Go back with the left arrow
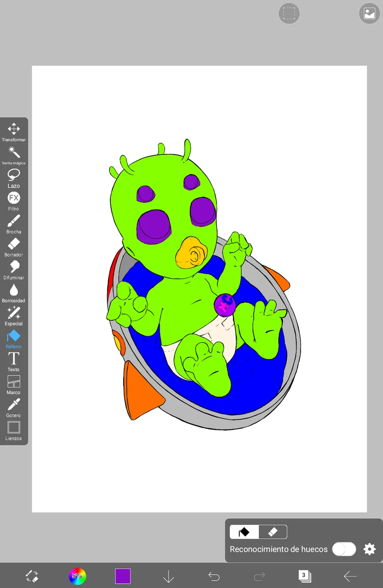Screen dimensions: 383x588 (350, 576)
